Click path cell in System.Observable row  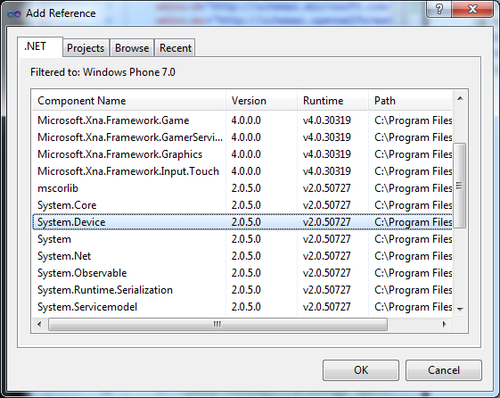click(x=413, y=273)
